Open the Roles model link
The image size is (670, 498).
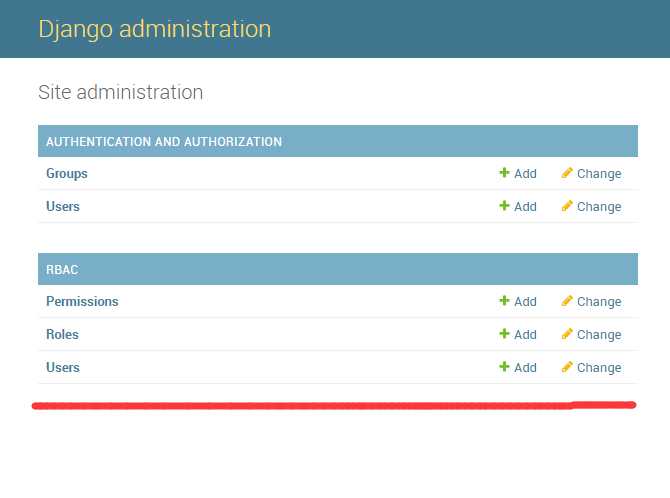point(62,334)
